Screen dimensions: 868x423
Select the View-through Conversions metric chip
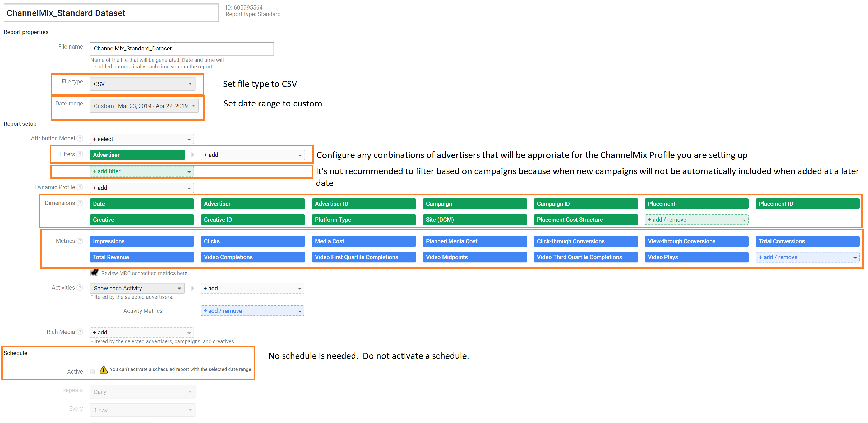click(x=696, y=241)
